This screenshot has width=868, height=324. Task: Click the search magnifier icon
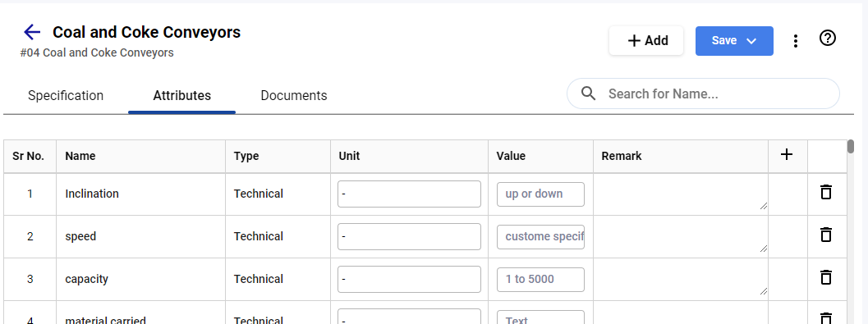coord(589,94)
